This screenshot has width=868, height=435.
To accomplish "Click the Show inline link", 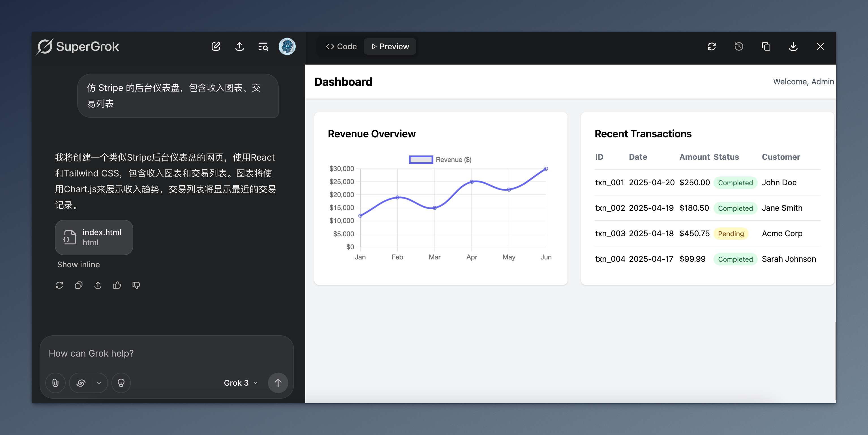I will 78,265.
